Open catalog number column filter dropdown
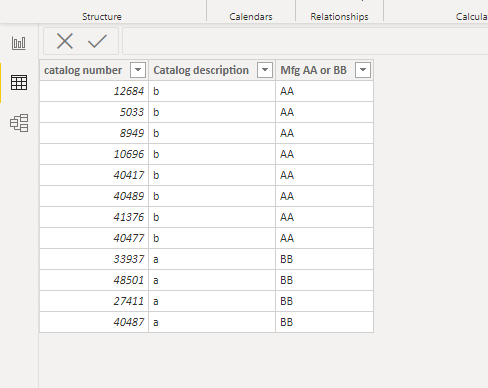The height and width of the screenshot is (388, 488). click(138, 70)
